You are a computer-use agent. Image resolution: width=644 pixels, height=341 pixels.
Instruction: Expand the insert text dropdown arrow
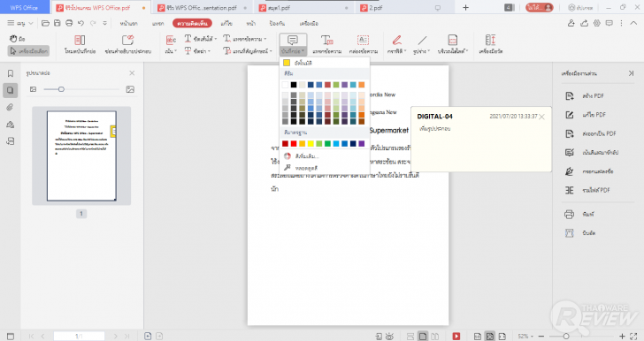265,39
